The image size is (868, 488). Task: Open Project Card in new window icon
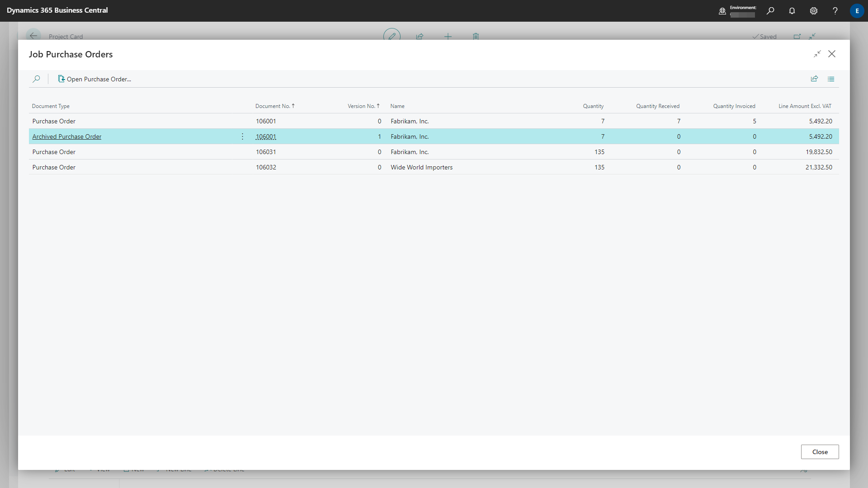coord(797,36)
